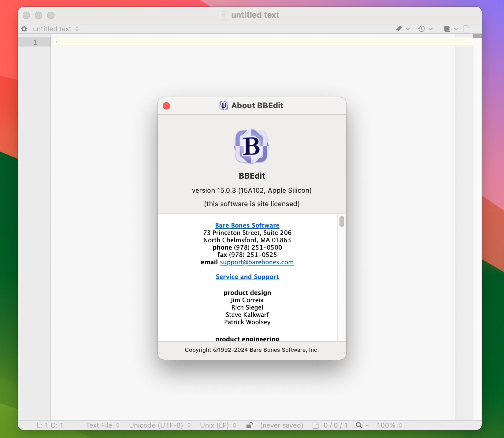Follow the Bare Bones Software link

pos(247,225)
